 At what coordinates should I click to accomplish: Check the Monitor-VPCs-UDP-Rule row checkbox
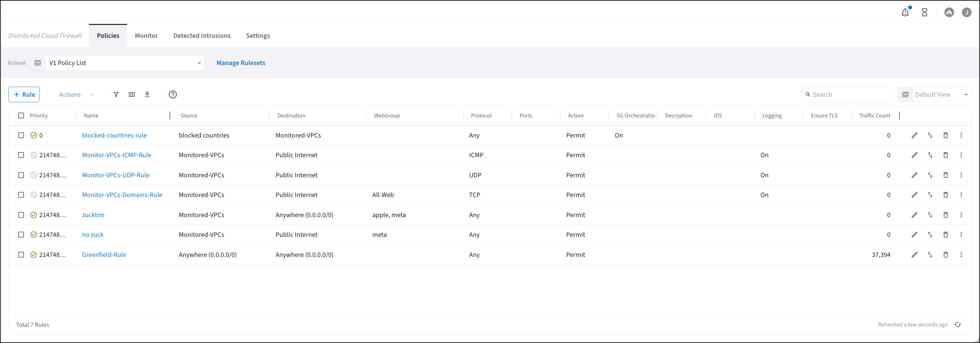point(21,175)
